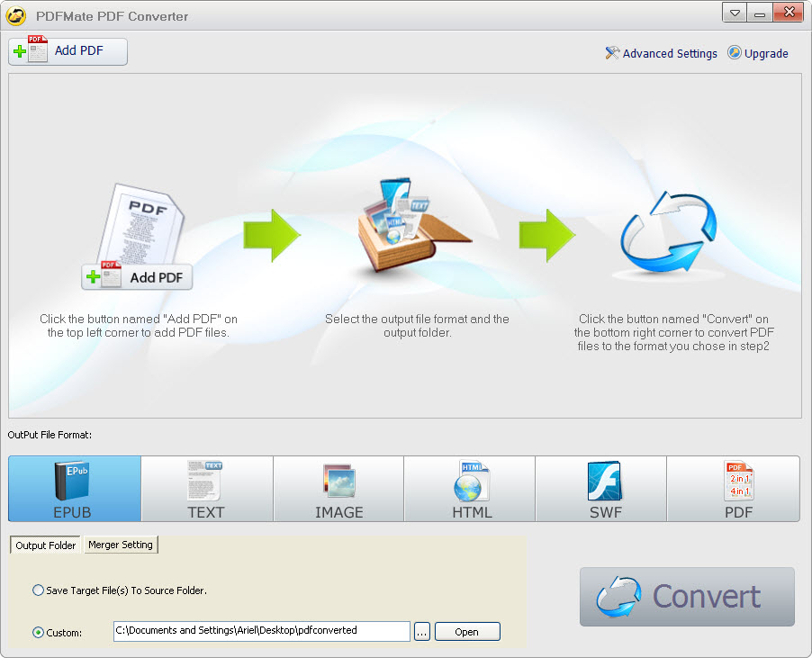Open the title bar drop-down arrow
This screenshot has height=658, width=812.
[734, 13]
